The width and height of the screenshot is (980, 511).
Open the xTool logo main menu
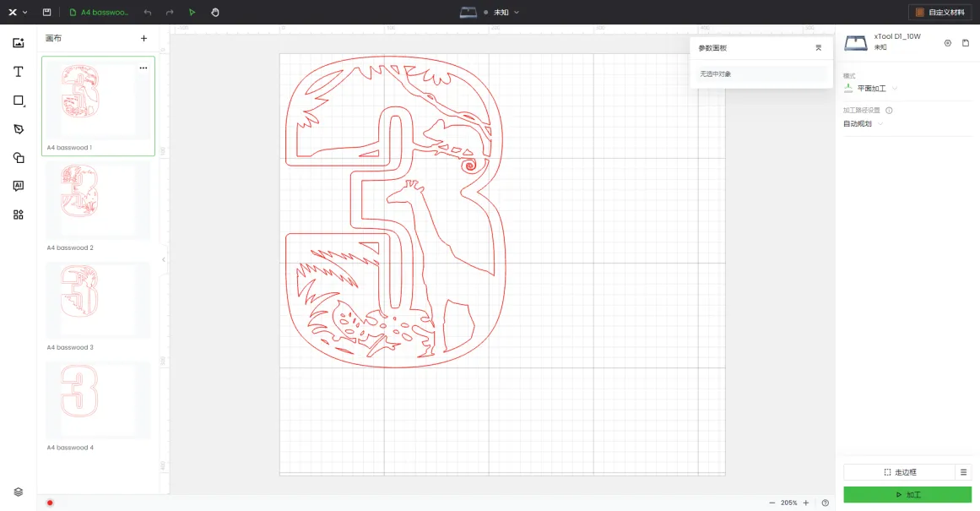17,13
